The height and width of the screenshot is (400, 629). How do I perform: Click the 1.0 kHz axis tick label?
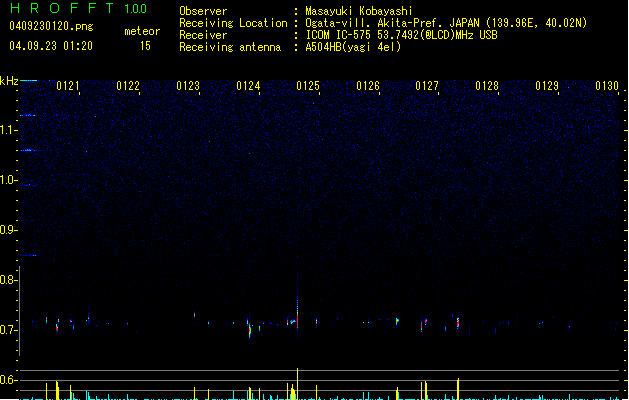coord(8,180)
